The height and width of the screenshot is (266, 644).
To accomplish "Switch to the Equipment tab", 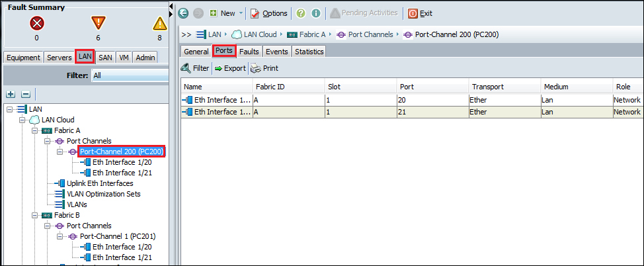I will pos(23,58).
